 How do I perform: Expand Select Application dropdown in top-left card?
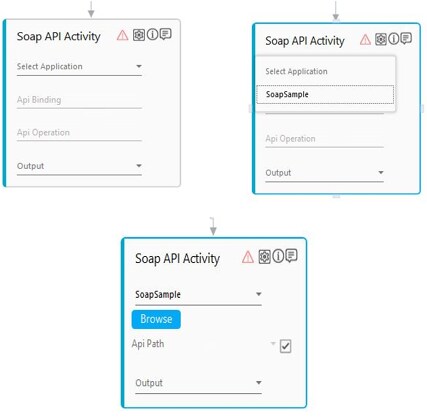coord(79,67)
